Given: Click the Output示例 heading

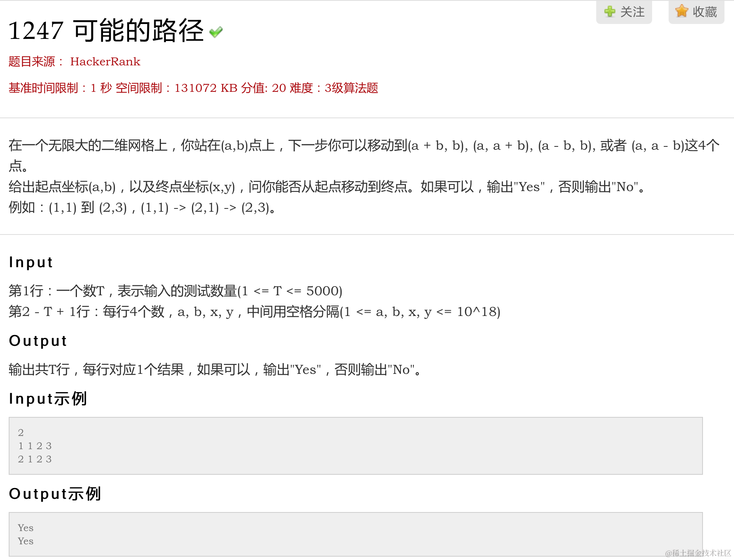Looking at the screenshot, I should point(55,494).
